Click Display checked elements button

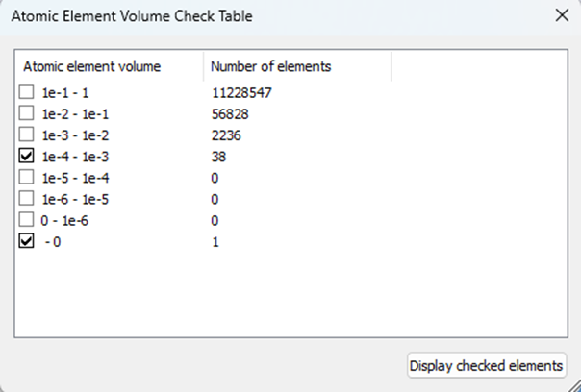point(487,365)
